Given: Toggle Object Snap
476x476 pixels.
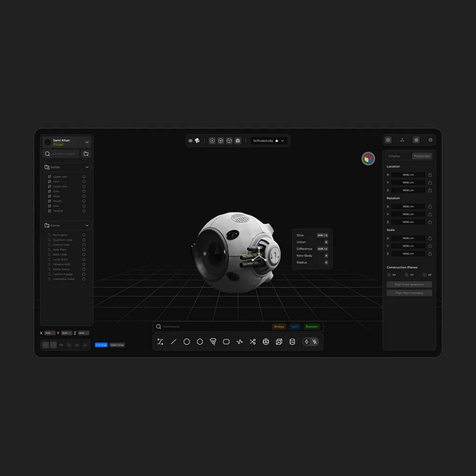Looking at the screenshot, I should click(117, 345).
